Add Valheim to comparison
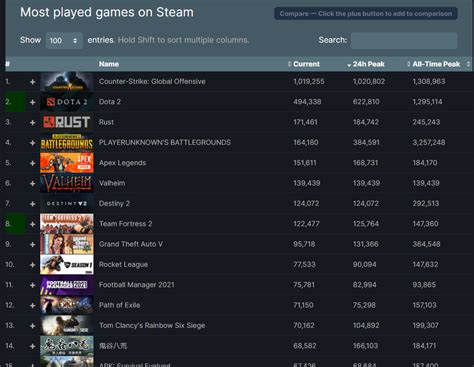Viewport: 474px width, 367px height. click(x=32, y=183)
